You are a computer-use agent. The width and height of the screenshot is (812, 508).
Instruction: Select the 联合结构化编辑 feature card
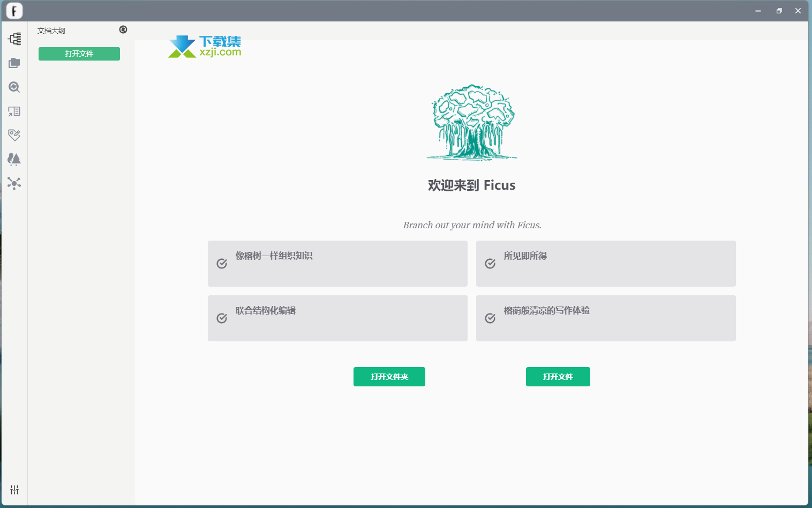click(337, 318)
